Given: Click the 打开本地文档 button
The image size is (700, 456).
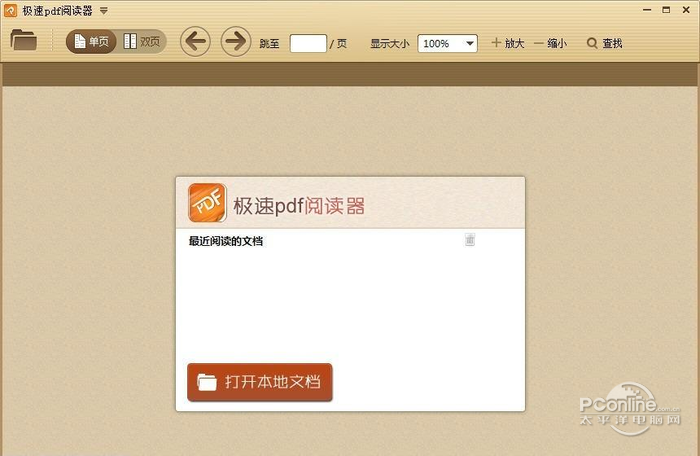Looking at the screenshot, I should pos(260,382).
